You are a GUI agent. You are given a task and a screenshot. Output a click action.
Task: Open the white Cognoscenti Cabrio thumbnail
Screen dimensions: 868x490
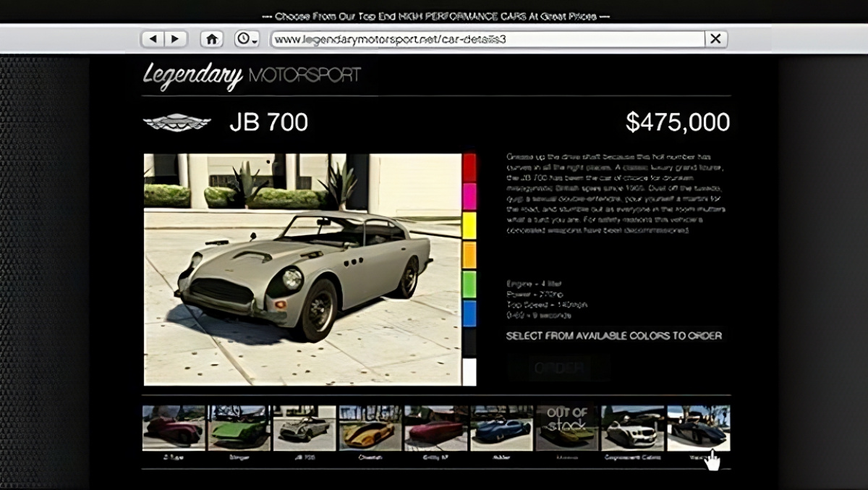click(632, 428)
